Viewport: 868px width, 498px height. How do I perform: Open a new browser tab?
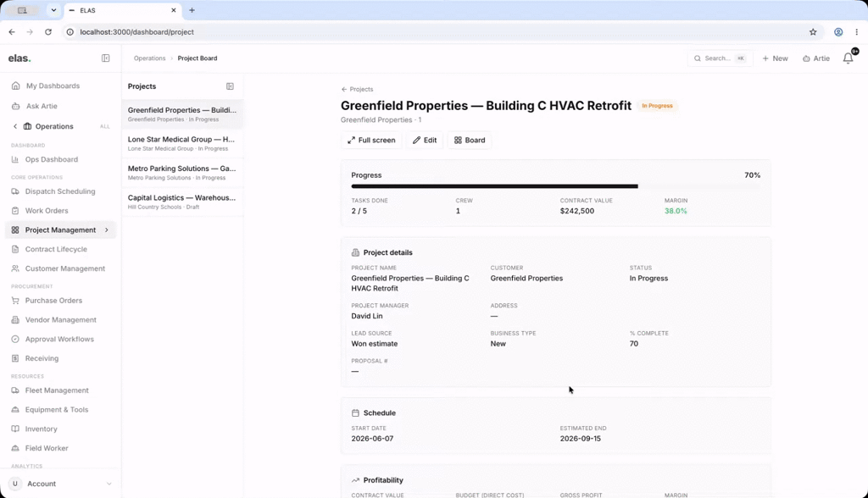point(192,10)
